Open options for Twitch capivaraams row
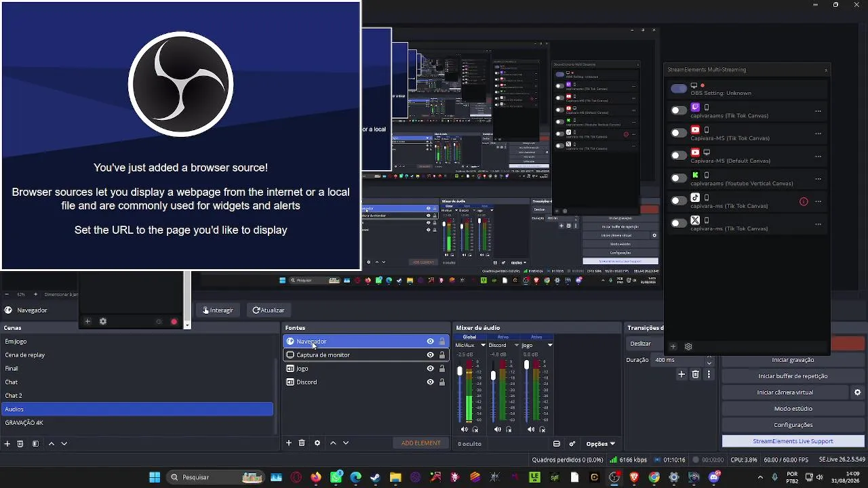The height and width of the screenshot is (488, 868). 818,111
